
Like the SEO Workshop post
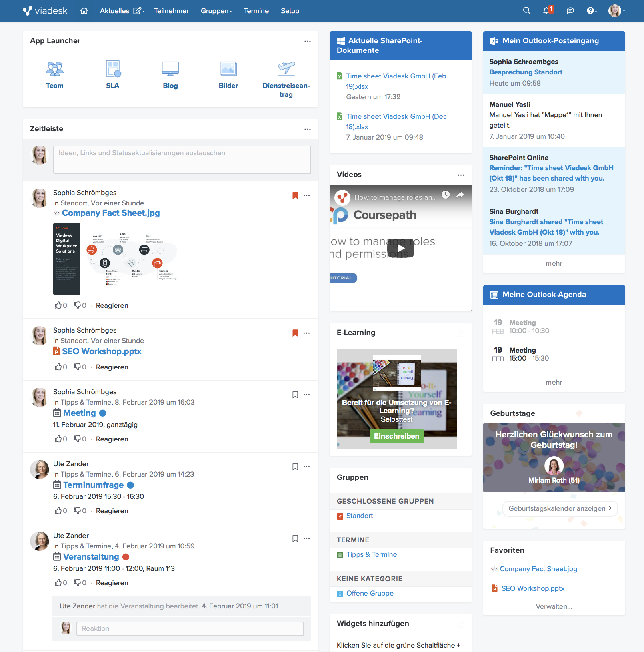click(x=58, y=367)
